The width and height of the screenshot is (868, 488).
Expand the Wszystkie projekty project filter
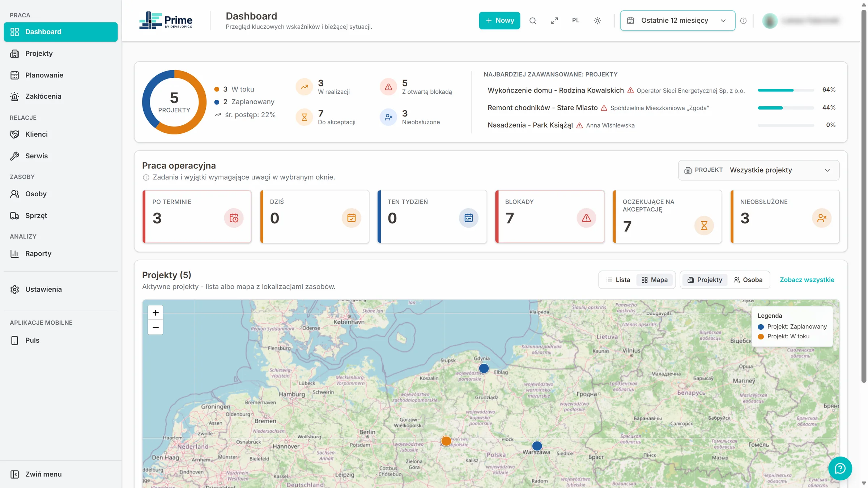coord(758,170)
